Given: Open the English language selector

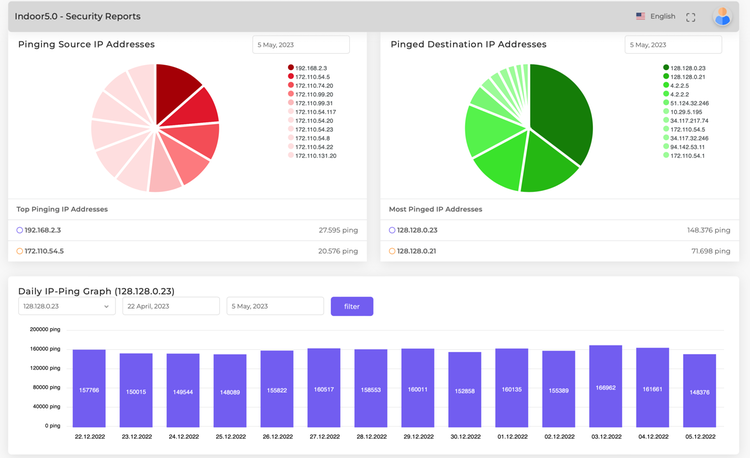Looking at the screenshot, I should (x=662, y=16).
